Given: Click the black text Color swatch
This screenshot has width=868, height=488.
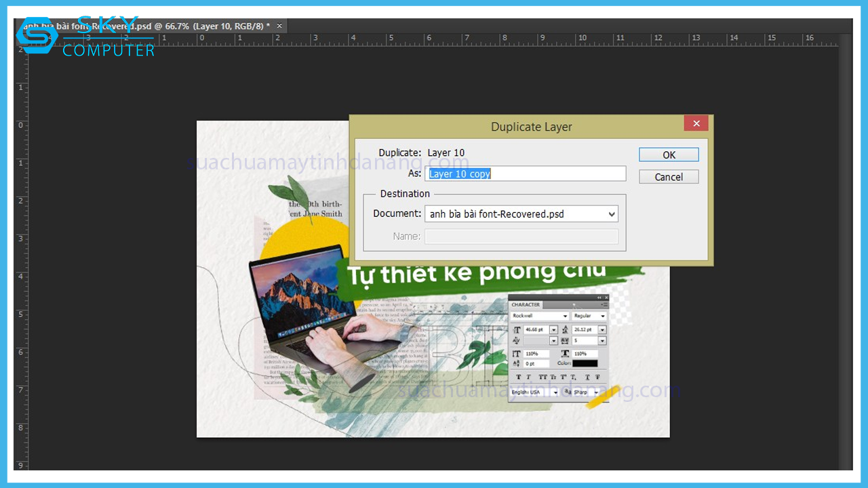Looking at the screenshot, I should click(585, 364).
